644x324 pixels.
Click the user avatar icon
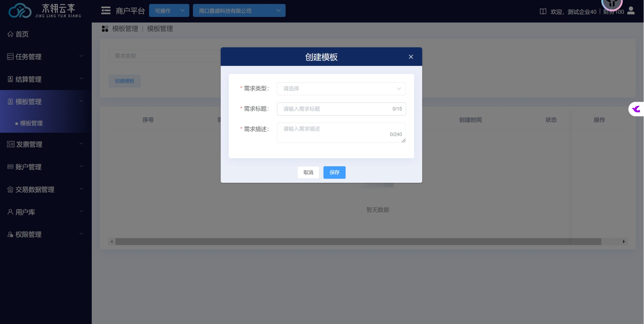631,11
